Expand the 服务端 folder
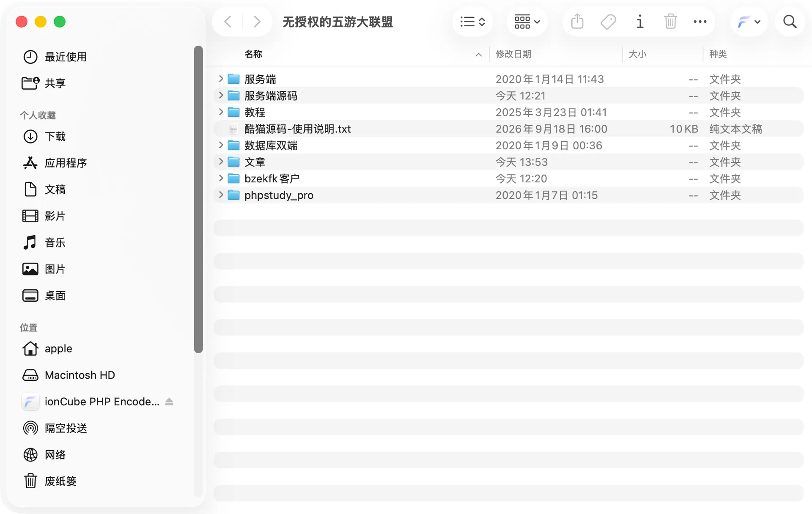The width and height of the screenshot is (812, 514). (221, 79)
